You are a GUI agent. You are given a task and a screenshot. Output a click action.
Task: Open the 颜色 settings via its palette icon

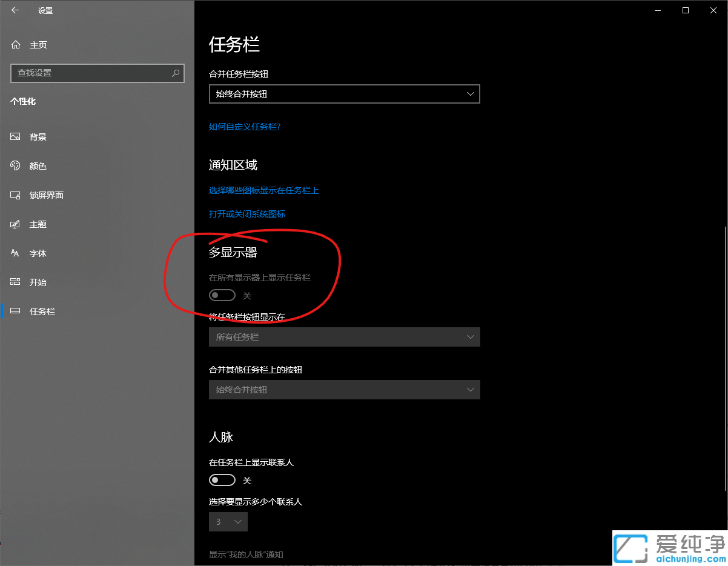(x=15, y=165)
